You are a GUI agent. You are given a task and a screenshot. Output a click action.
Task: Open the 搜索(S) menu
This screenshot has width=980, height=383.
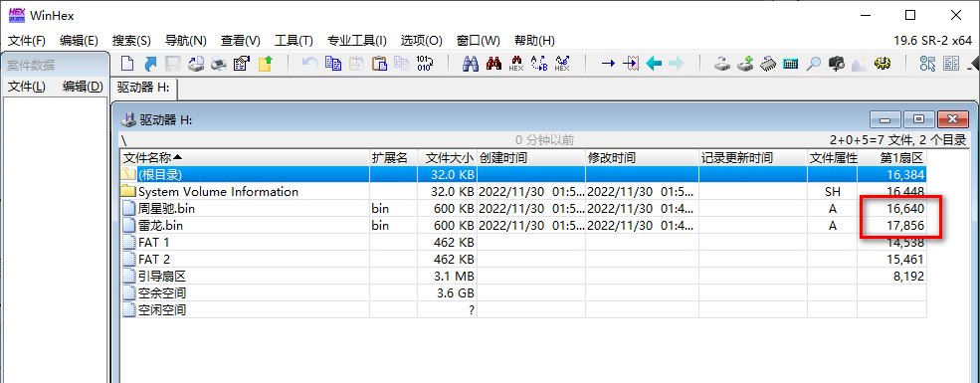132,41
